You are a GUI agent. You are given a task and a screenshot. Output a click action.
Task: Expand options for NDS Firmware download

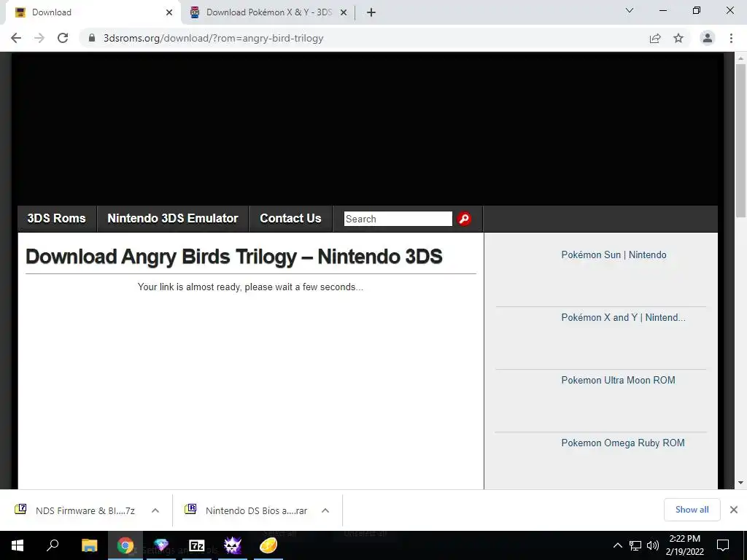(x=155, y=510)
